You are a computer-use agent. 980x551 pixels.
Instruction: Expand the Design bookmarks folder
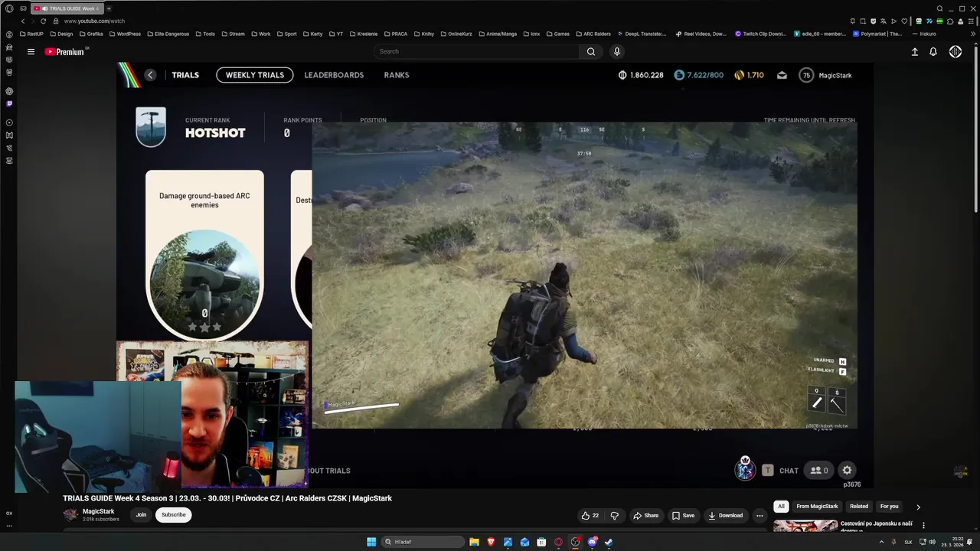click(x=60, y=34)
